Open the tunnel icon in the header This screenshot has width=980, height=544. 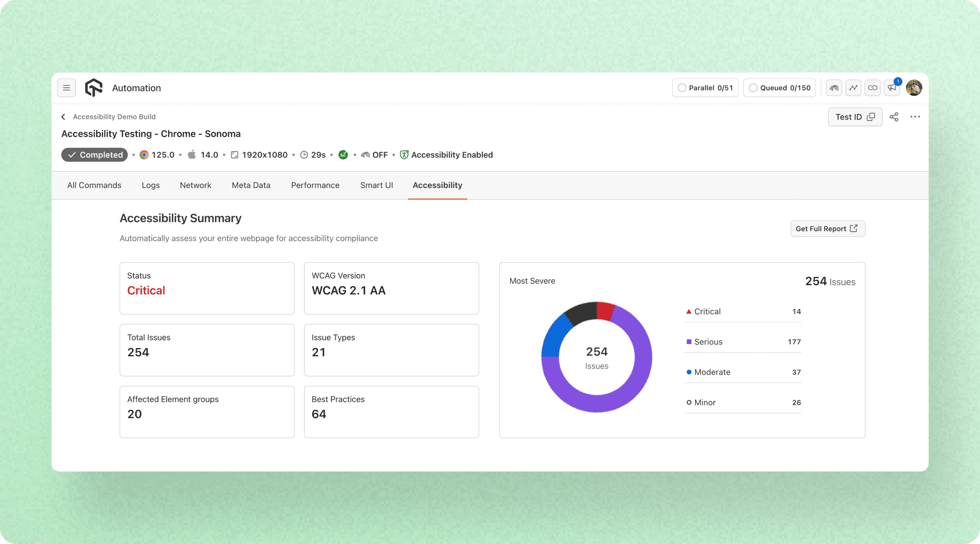pos(834,88)
